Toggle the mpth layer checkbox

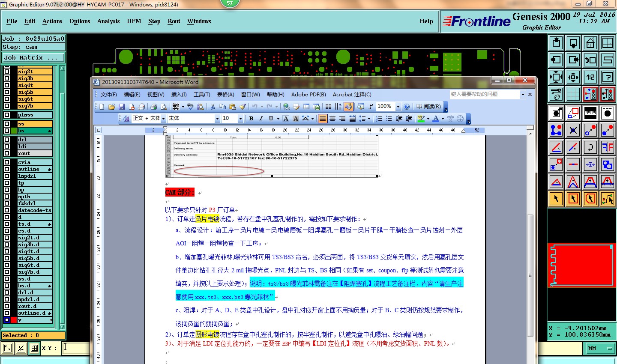pyautogui.click(x=7, y=197)
